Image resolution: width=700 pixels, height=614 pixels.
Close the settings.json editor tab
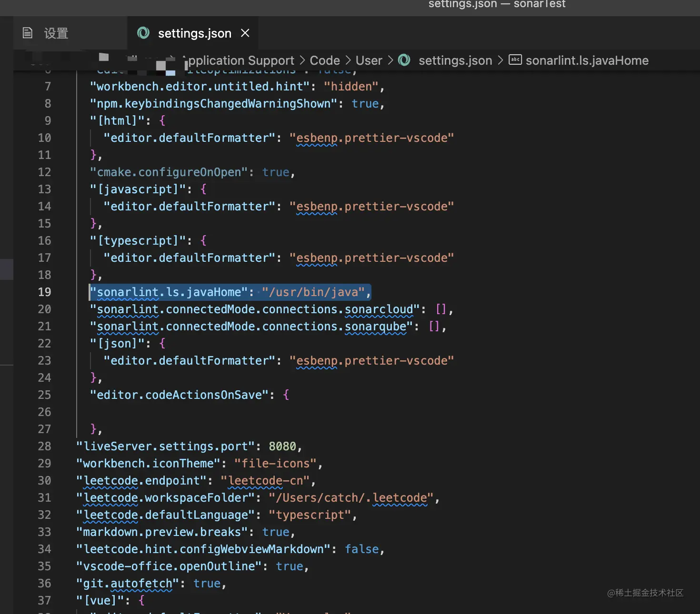tap(245, 33)
